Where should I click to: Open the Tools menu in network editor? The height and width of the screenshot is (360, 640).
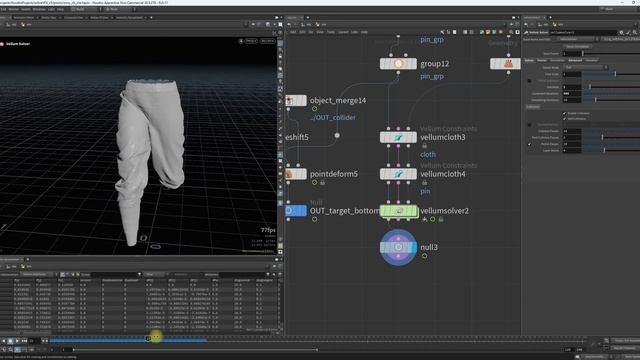[331, 32]
